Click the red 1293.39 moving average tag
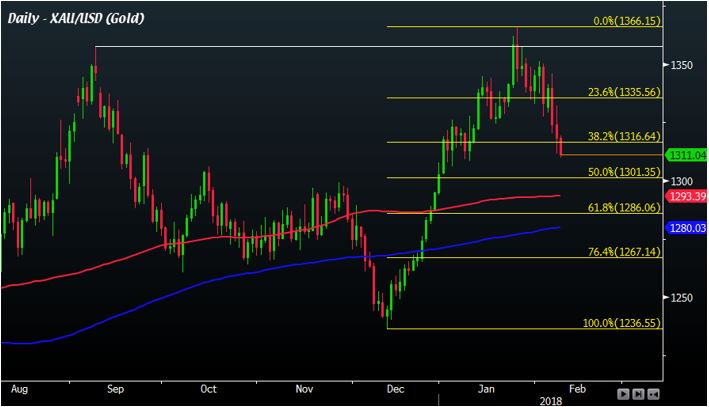 (686, 196)
